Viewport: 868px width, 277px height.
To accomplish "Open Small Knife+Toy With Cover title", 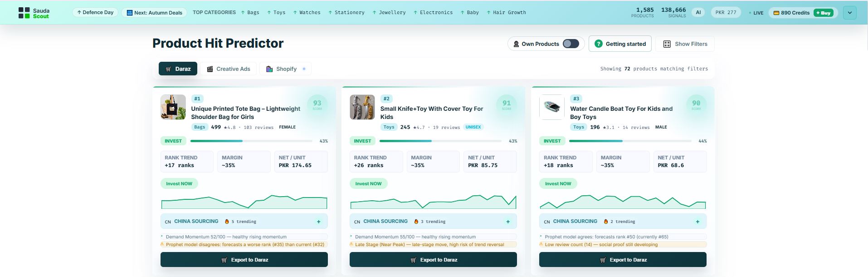I will click(x=432, y=113).
